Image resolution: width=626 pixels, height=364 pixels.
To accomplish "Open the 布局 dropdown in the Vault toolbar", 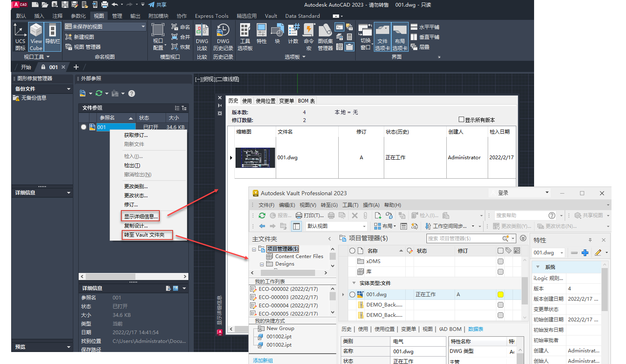I will pos(385,226).
